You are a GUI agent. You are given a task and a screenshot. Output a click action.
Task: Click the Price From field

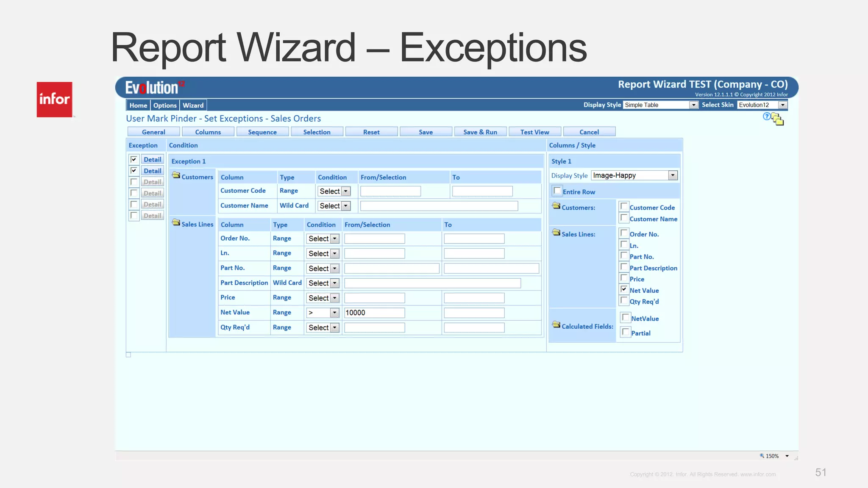click(x=375, y=298)
